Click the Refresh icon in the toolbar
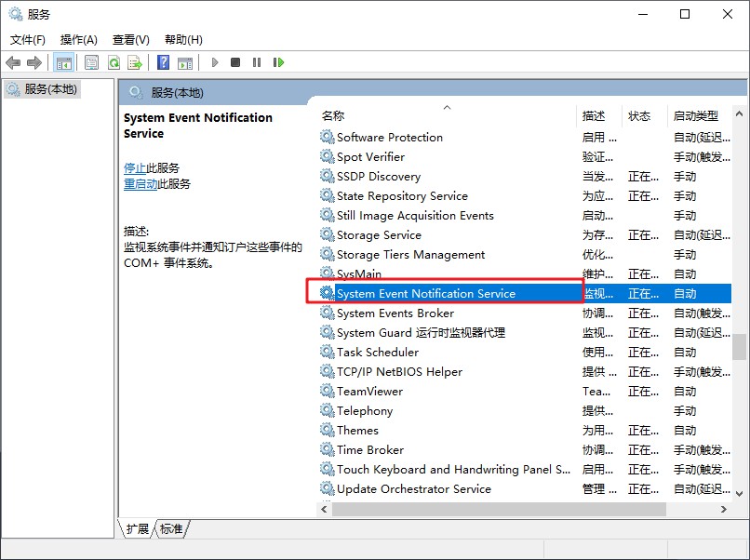Screen dimensions: 750x560 114,62
